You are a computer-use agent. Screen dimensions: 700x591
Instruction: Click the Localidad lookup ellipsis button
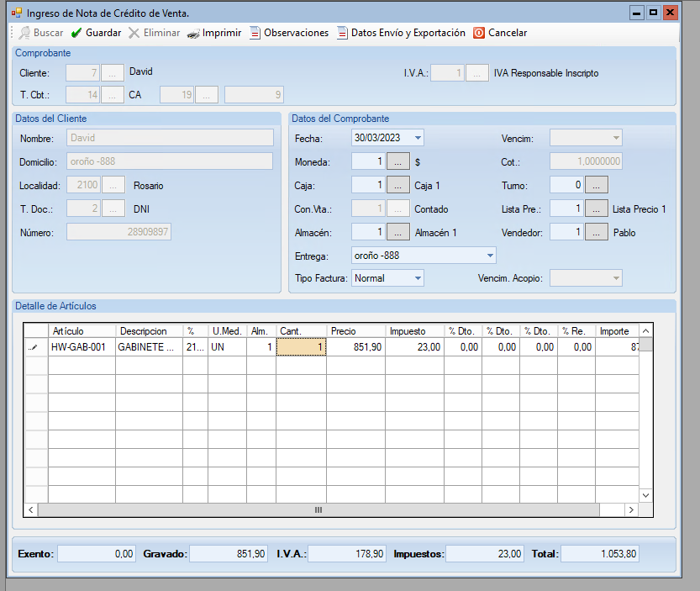pos(113,185)
